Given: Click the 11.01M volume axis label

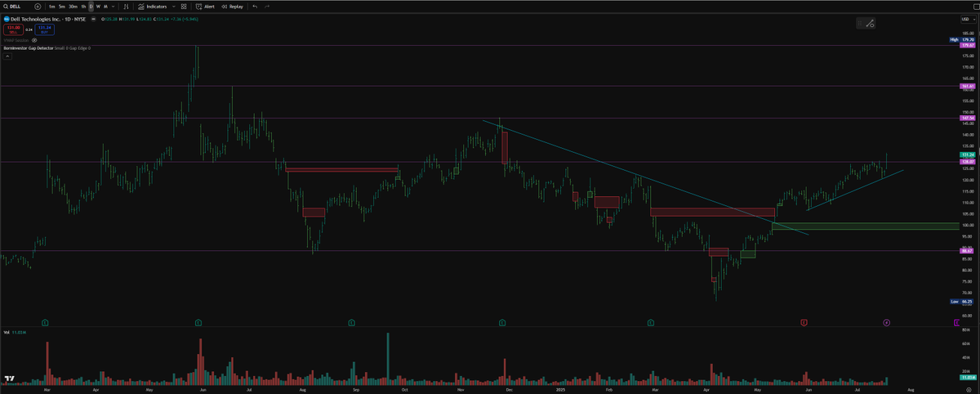Looking at the screenshot, I should pos(969,377).
